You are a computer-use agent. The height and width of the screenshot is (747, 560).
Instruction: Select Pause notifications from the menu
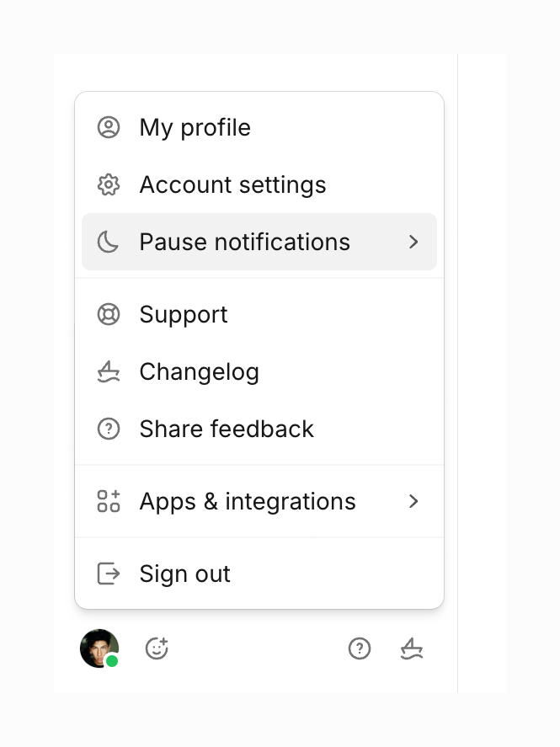point(244,242)
